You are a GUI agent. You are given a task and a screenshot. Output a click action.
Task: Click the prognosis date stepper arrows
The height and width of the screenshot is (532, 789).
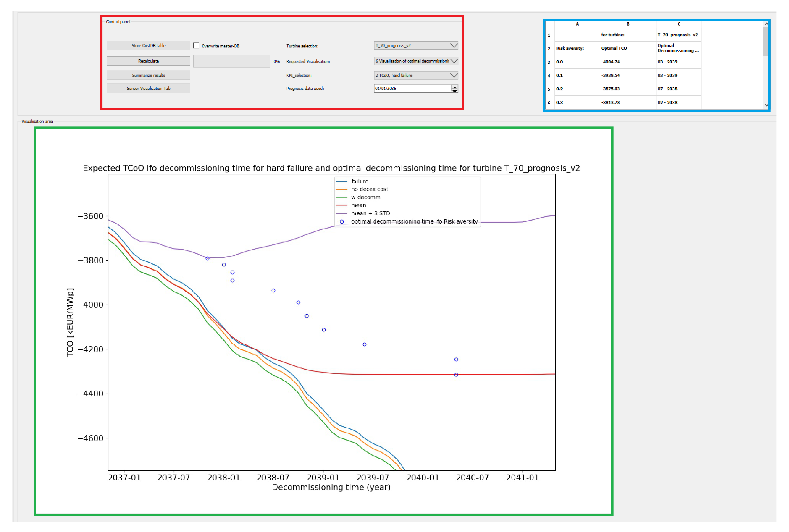point(455,89)
